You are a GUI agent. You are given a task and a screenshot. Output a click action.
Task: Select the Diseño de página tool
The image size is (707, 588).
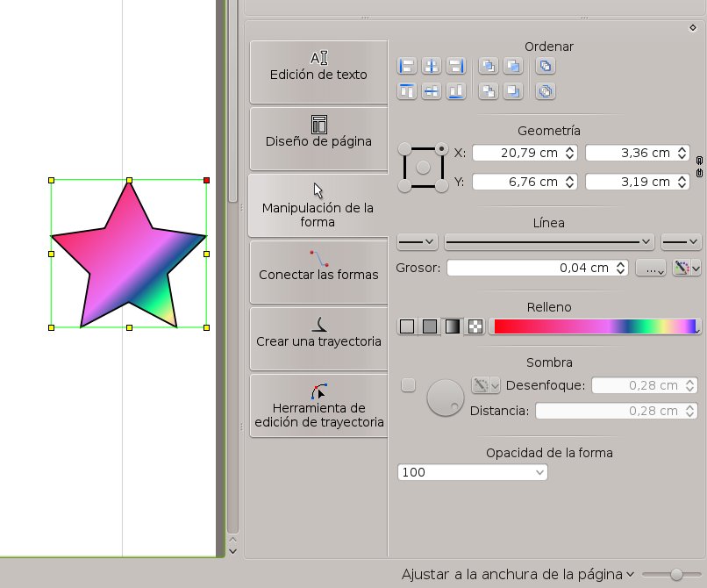tap(318, 139)
